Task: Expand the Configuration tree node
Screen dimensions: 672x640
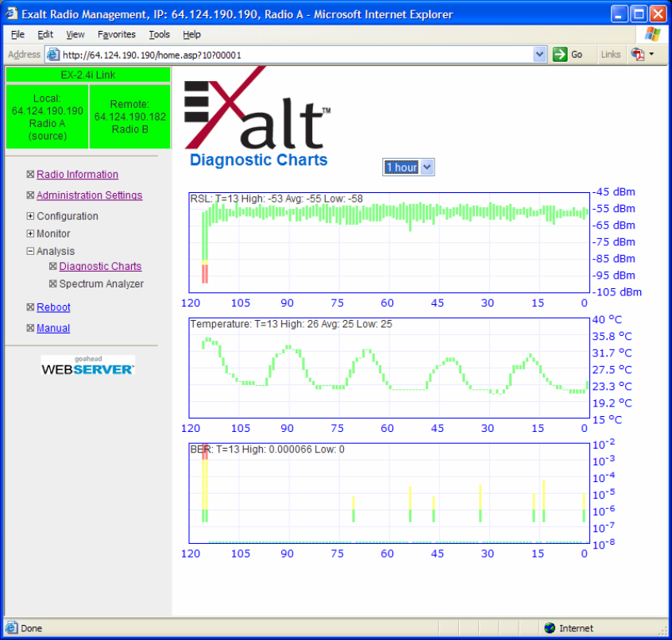Action: (x=30, y=216)
